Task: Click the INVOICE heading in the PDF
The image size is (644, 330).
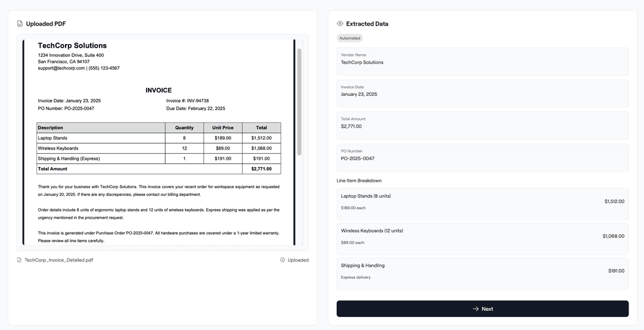Action: coord(159,91)
